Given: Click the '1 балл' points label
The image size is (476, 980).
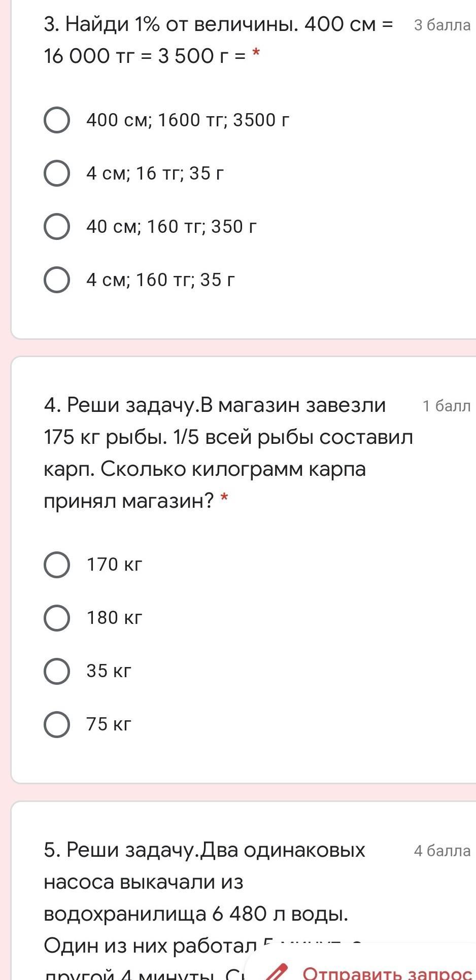Looking at the screenshot, I should pyautogui.click(x=447, y=406).
